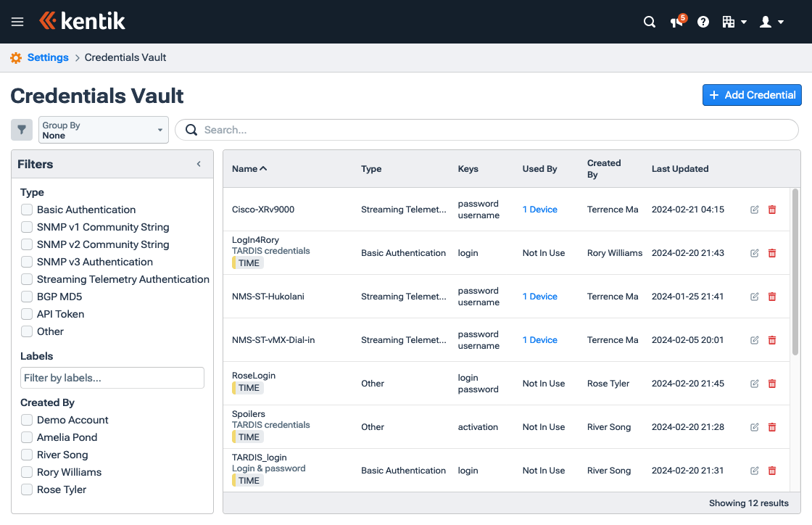Viewport: 812px width, 525px height.
Task: Click the Kentik logo
Action: [x=82, y=21]
